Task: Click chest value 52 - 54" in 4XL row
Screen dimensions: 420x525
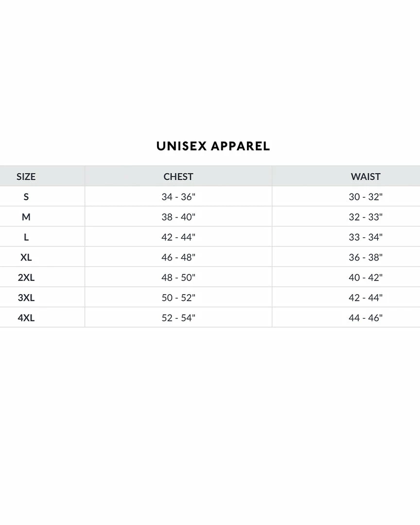Action: tap(178, 318)
